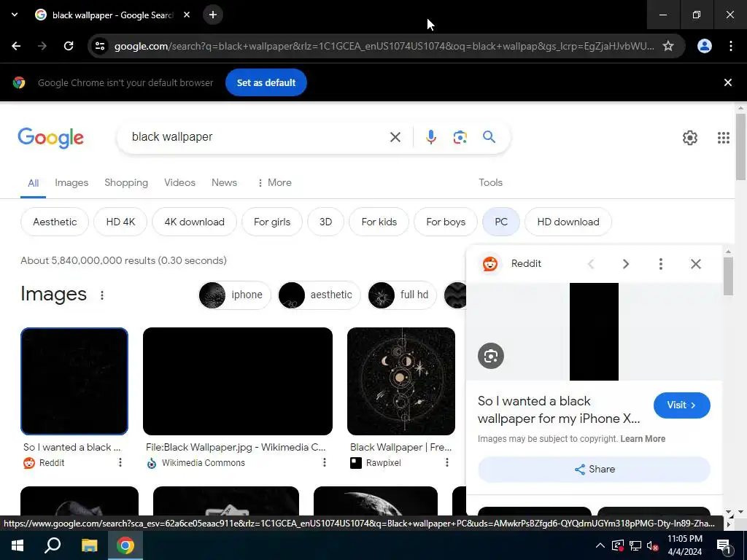Image resolution: width=747 pixels, height=560 pixels.
Task: Open the Windows Start menu
Action: point(18,545)
